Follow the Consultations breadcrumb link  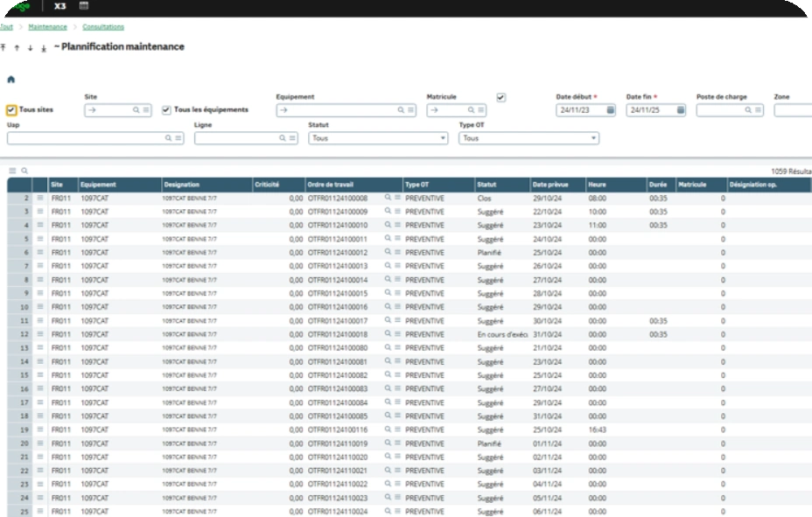(105, 27)
